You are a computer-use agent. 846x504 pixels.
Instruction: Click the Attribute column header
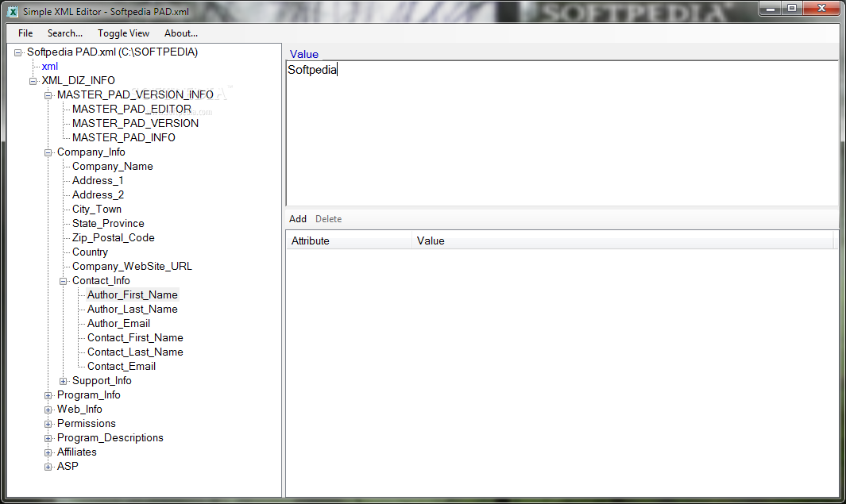pyautogui.click(x=349, y=241)
